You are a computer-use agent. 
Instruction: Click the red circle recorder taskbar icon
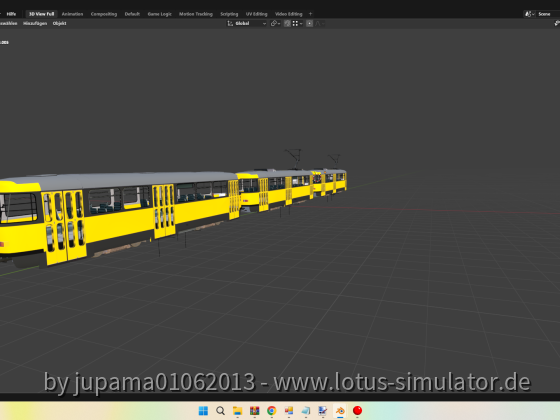pos(357,411)
